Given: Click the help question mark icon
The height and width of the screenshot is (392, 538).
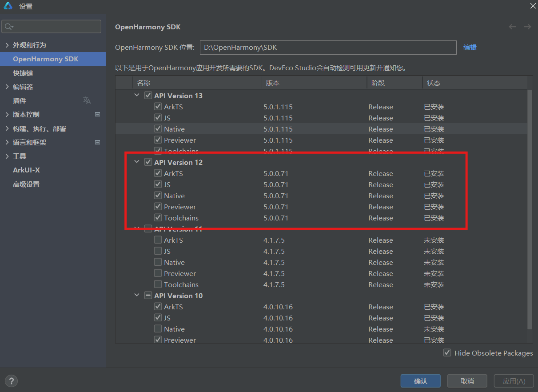Looking at the screenshot, I should (x=11, y=381).
